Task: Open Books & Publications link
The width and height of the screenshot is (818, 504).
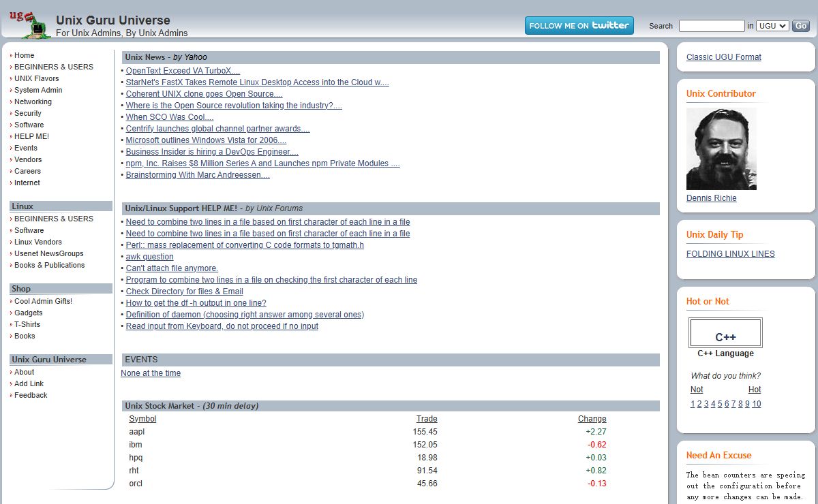Action: (50, 265)
